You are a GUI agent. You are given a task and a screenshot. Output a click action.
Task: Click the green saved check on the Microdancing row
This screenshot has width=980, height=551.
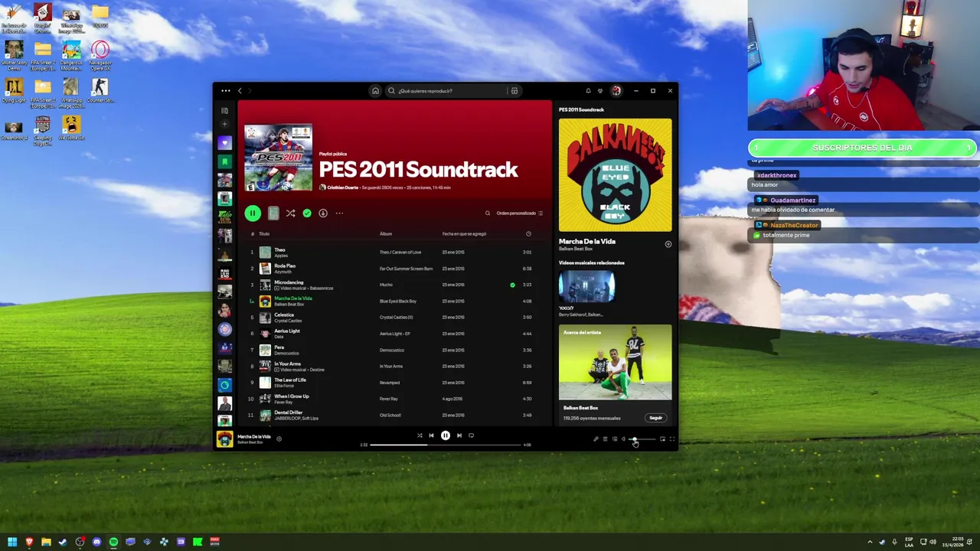click(x=512, y=285)
